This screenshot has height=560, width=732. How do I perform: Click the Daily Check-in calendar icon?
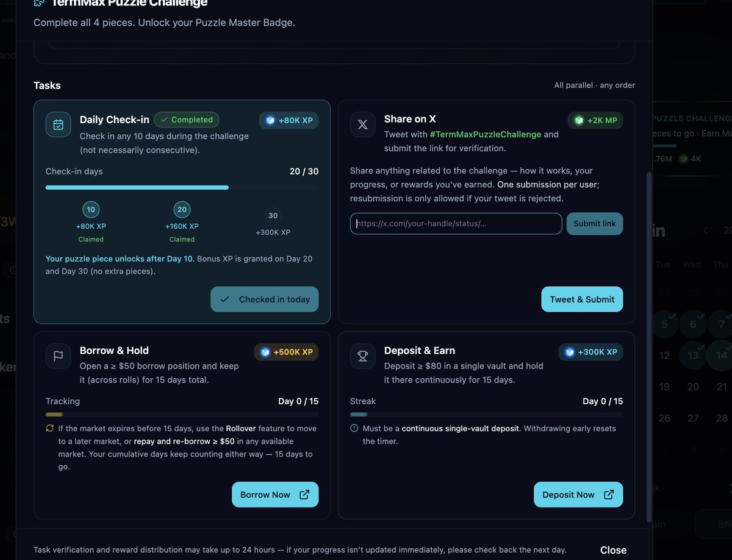(x=59, y=124)
